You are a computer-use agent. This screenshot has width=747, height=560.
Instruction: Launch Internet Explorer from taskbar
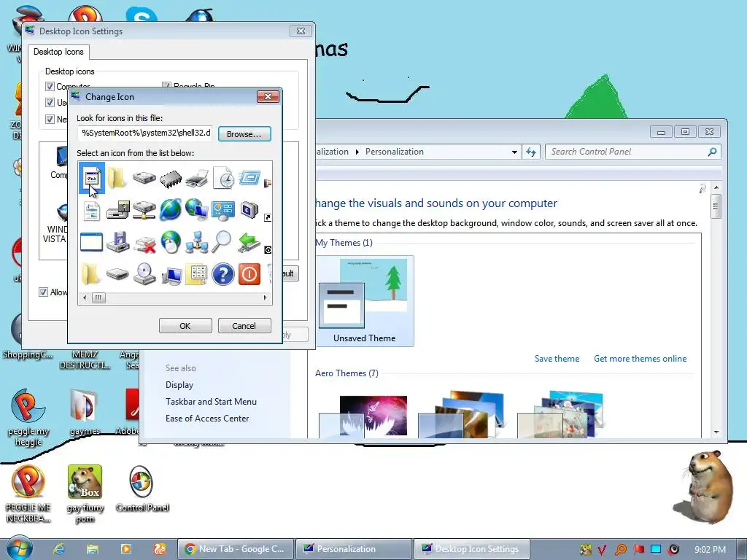(x=58, y=548)
